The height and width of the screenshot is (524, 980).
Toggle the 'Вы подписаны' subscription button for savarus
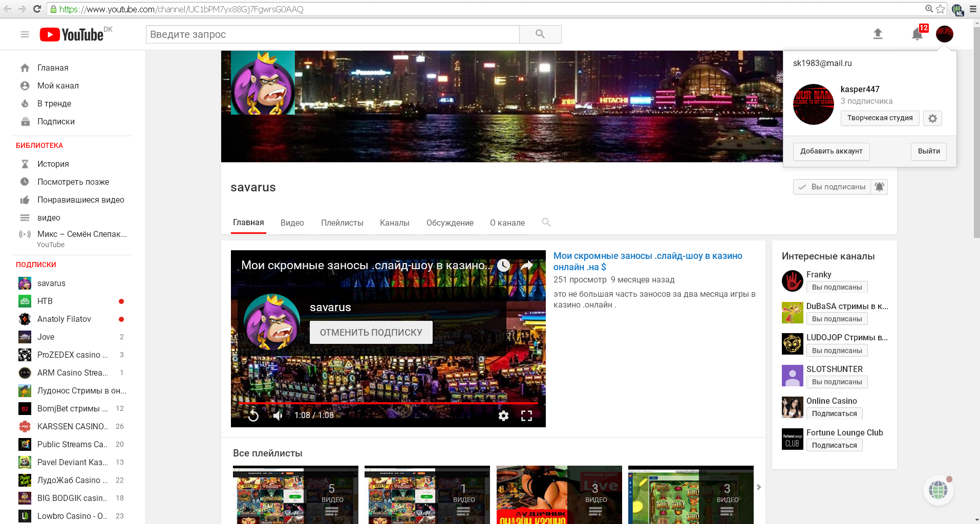point(832,187)
